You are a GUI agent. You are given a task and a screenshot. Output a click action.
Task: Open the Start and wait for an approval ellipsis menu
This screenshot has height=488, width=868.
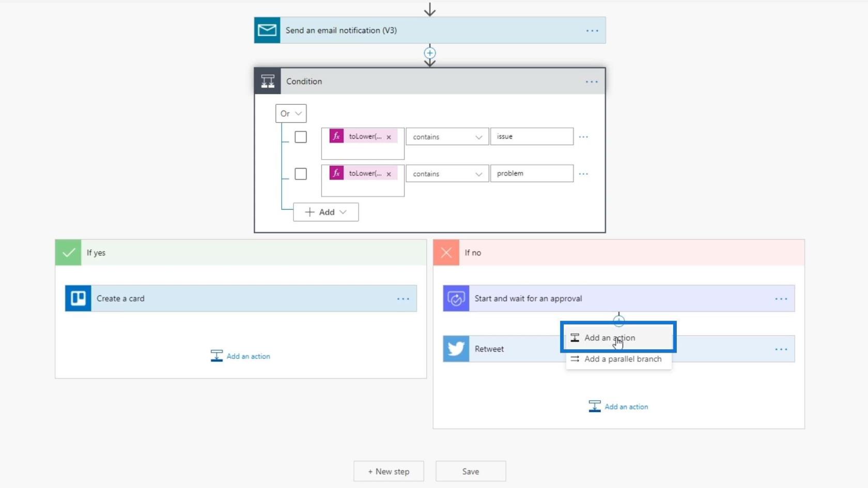(781, 299)
